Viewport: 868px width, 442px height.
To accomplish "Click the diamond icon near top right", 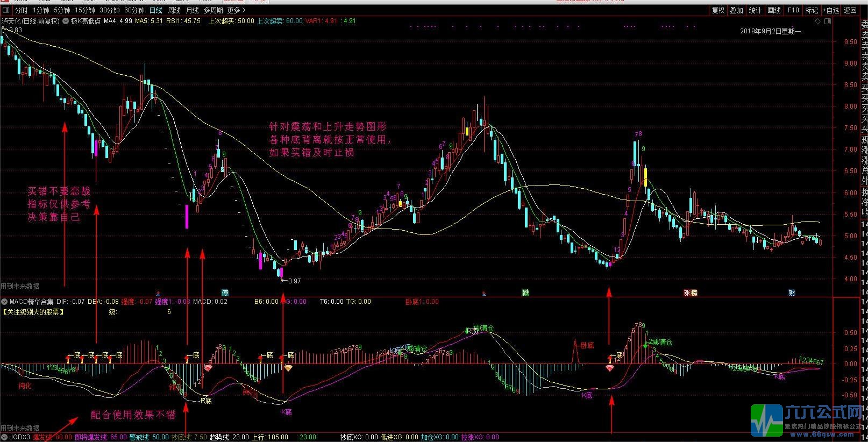I will click(x=818, y=22).
